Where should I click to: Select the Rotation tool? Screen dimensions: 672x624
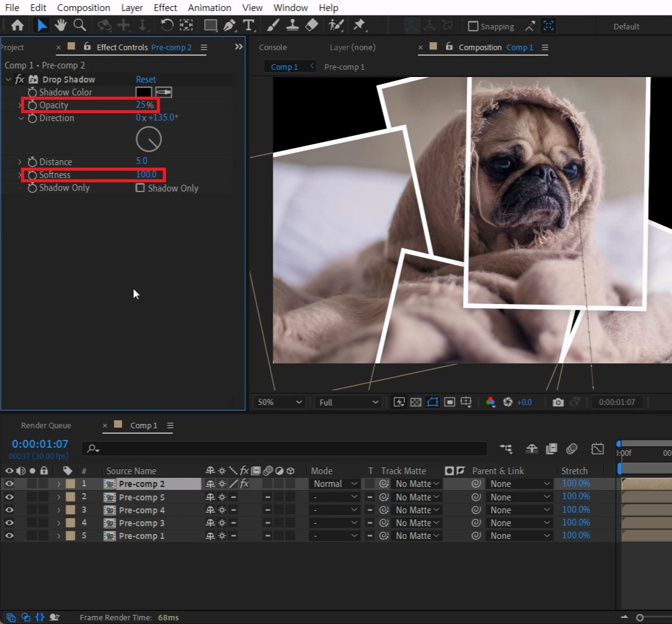[x=167, y=26]
